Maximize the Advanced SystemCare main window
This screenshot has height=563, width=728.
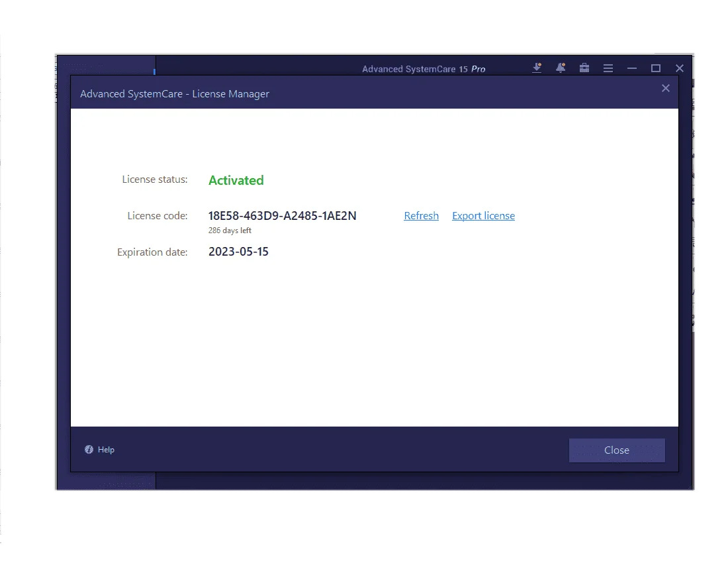click(656, 68)
